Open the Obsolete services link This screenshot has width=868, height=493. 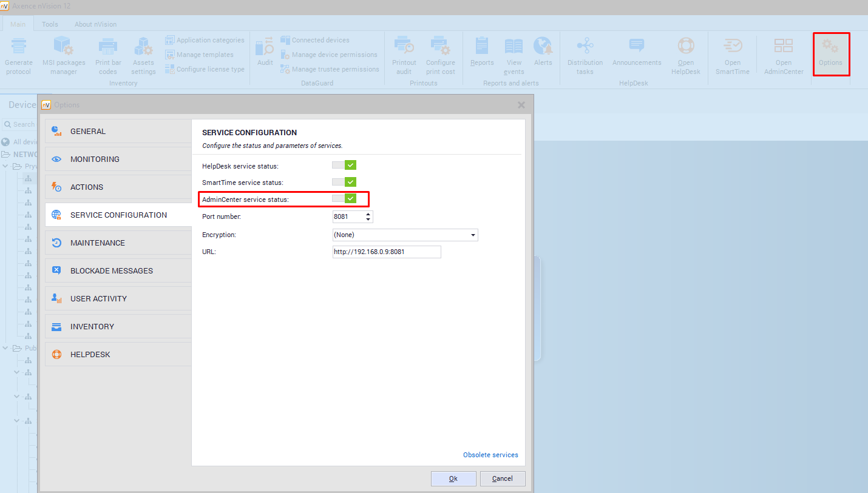coord(490,455)
